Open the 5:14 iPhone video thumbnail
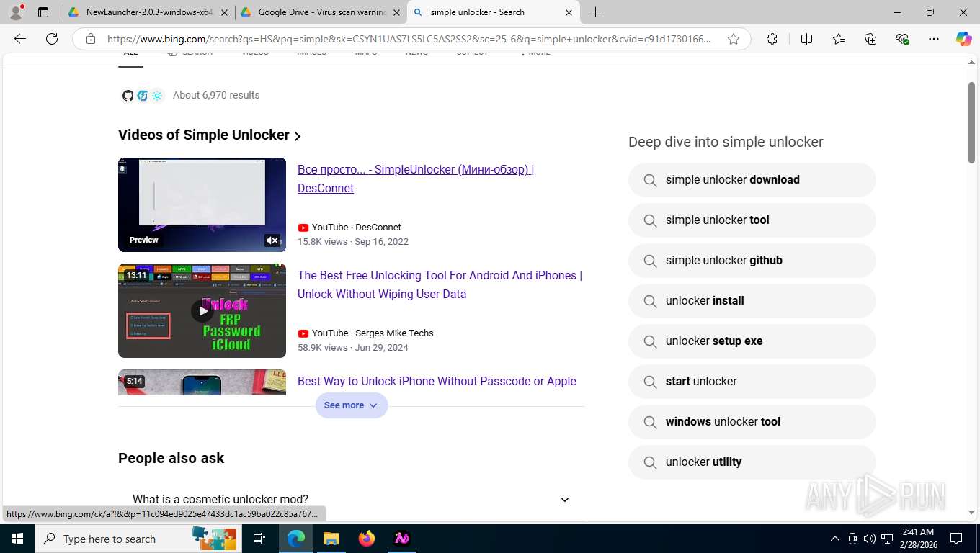The height and width of the screenshot is (553, 980). tap(202, 382)
